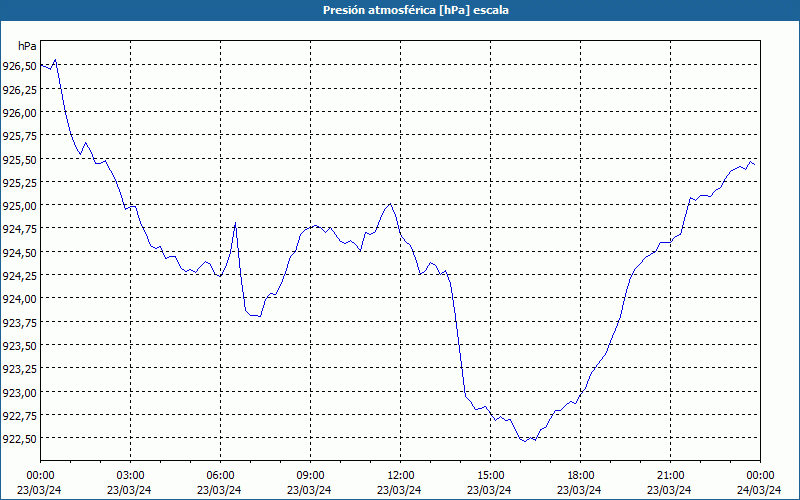800x500 pixels.
Task: Click the 926,25 y-axis label
Action: (x=19, y=89)
